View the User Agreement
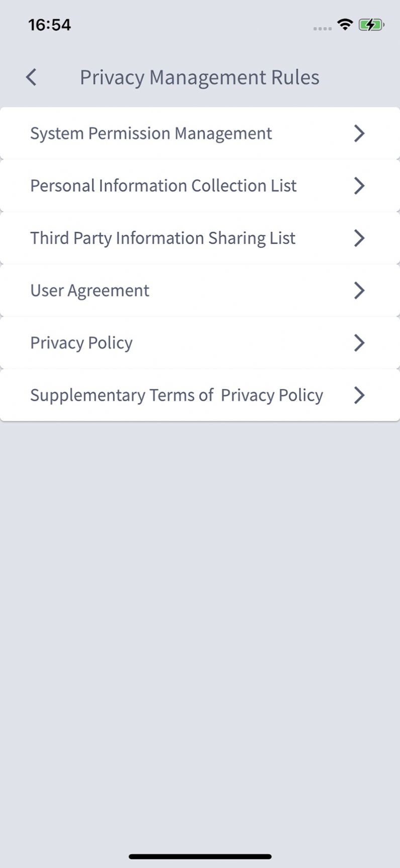The height and width of the screenshot is (868, 400). click(89, 291)
